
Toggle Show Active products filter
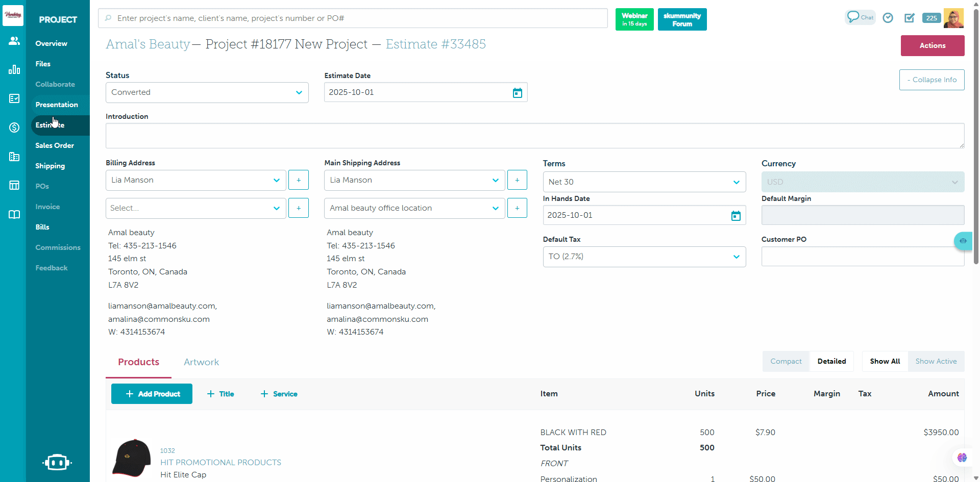pos(936,361)
